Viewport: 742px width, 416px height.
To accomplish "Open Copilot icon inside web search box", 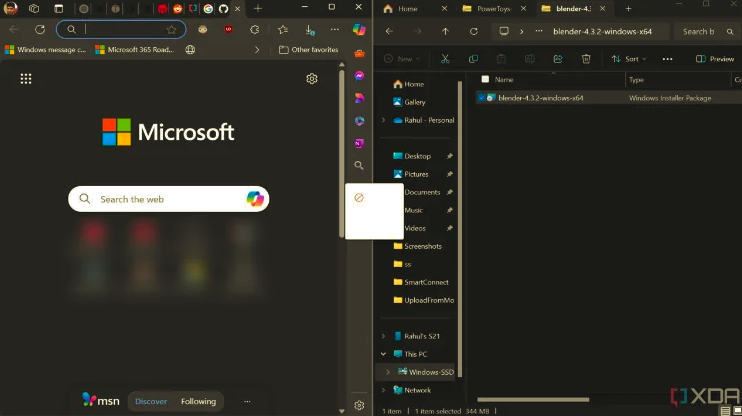I will pyautogui.click(x=255, y=199).
